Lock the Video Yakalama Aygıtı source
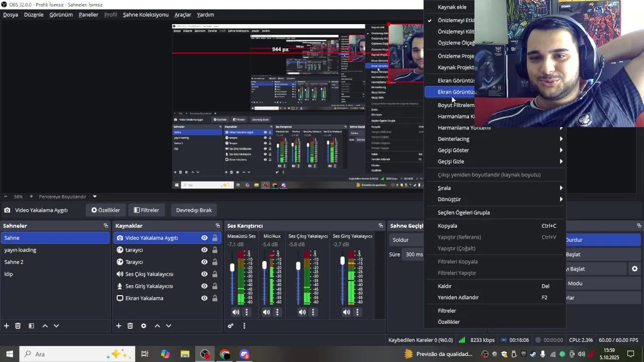 [x=215, y=238]
